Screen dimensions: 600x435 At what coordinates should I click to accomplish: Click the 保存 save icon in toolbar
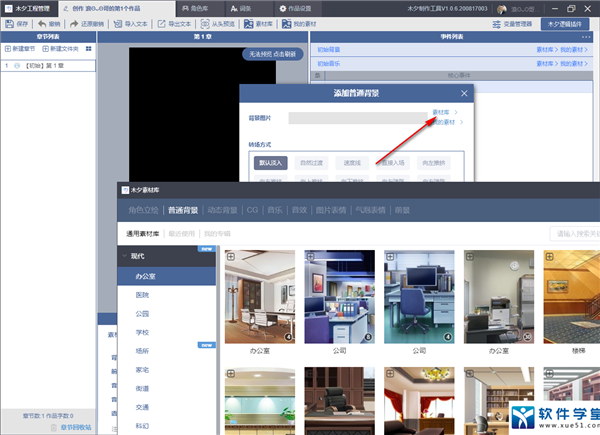coord(10,24)
